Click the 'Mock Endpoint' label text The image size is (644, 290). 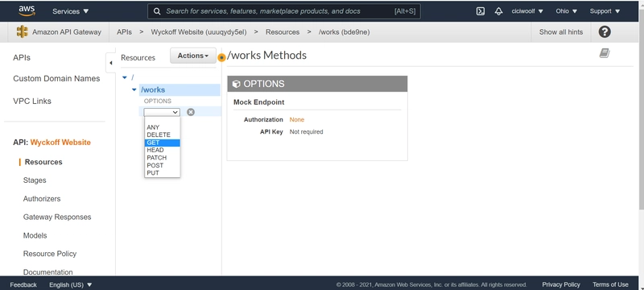click(258, 101)
